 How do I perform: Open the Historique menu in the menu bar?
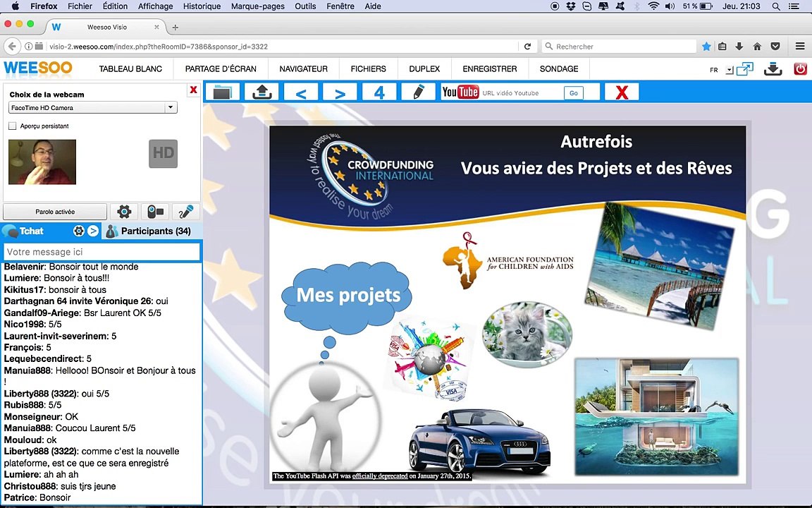202,6
